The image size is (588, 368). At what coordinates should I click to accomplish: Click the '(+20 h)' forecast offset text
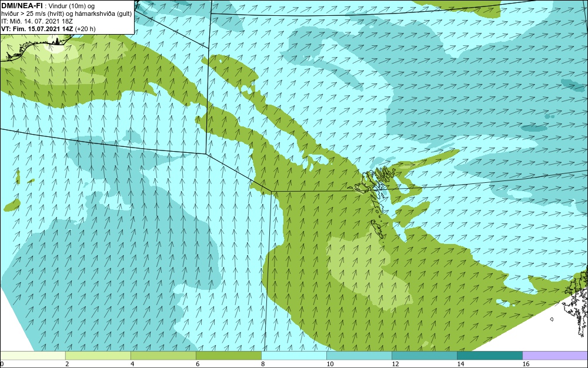85,29
